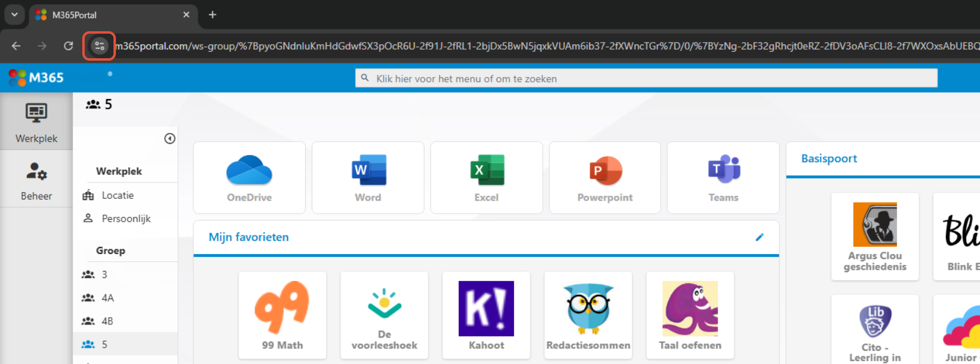Go back in browser history

coord(16,46)
